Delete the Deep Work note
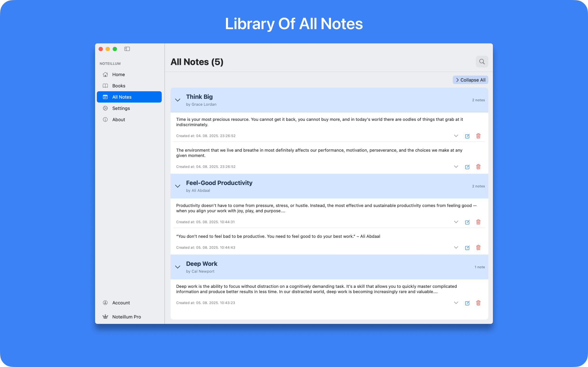The height and width of the screenshot is (367, 588). (478, 303)
